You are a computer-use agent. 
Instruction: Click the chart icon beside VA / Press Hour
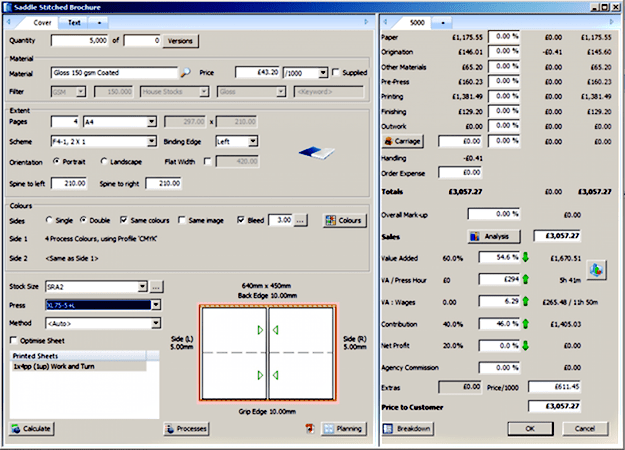596,268
